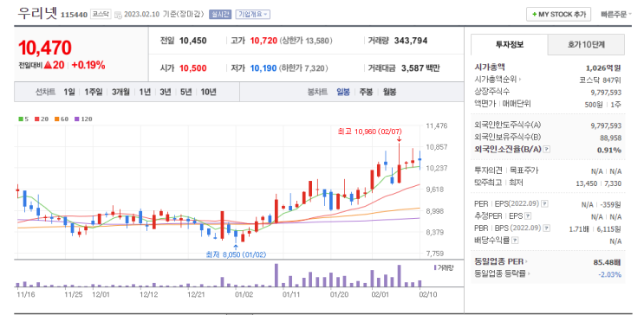Click the -2.03% 동일업종 등락률 value

tap(610, 274)
